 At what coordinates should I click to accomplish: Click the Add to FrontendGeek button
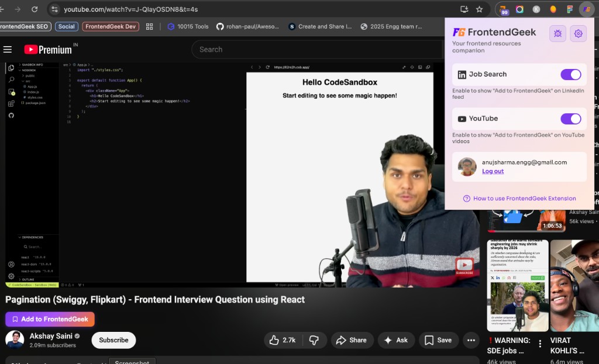50,319
